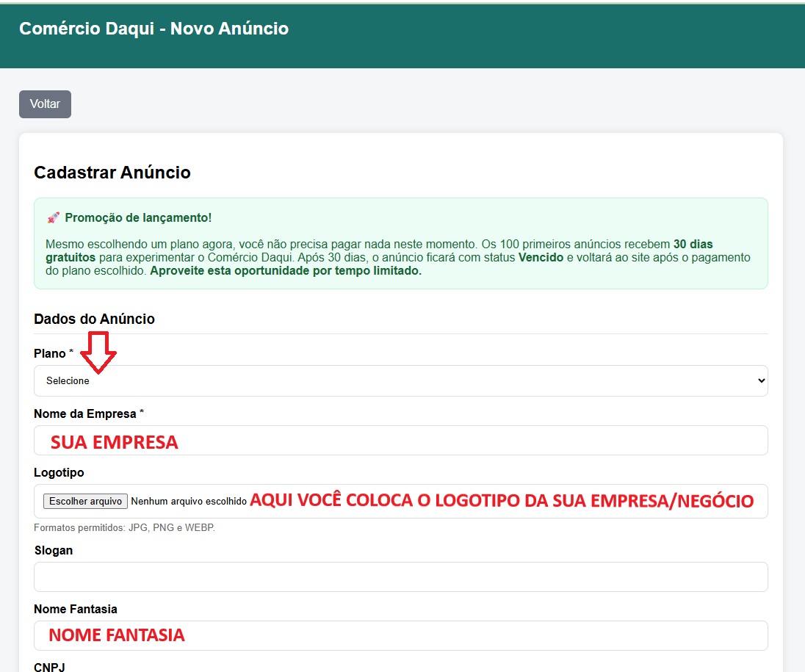Image resolution: width=805 pixels, height=672 pixels.
Task: Click the rocket icon beside Promoção de lançamento
Action: click(53, 217)
